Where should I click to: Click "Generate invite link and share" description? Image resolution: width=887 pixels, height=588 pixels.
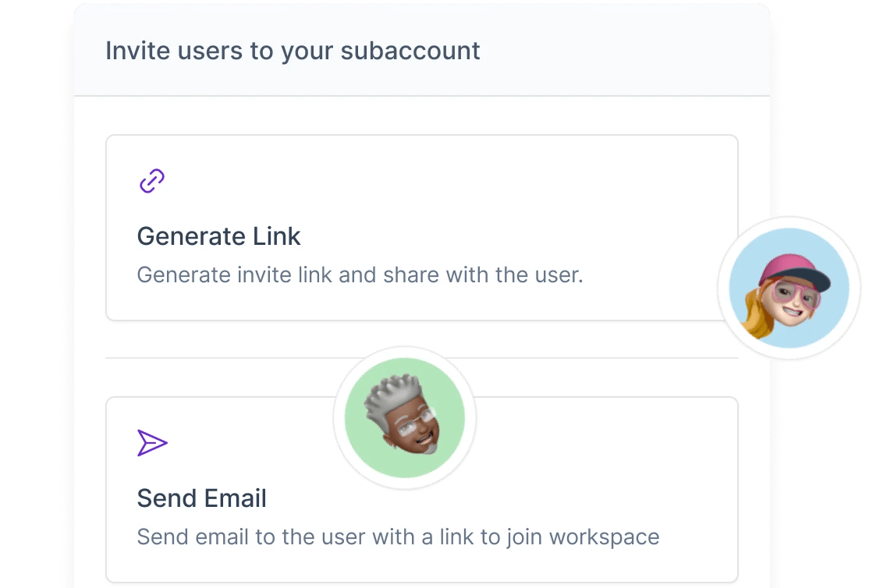coord(360,275)
